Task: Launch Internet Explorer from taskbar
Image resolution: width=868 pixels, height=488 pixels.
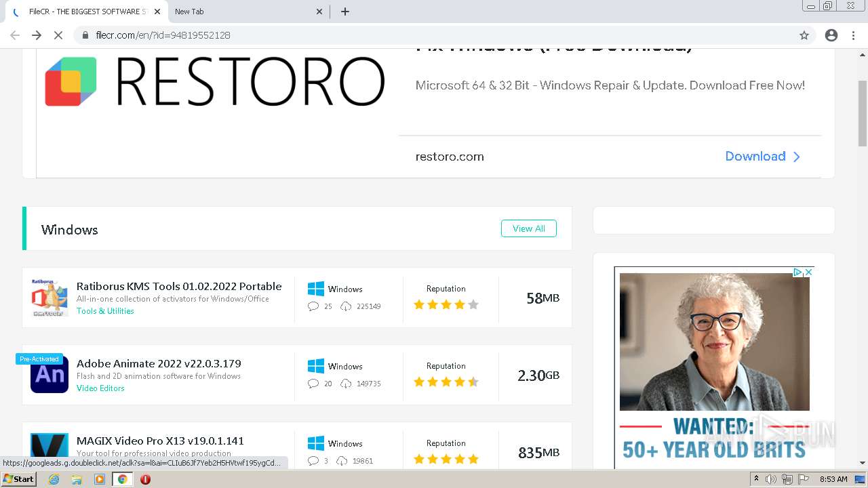Action: point(54,479)
